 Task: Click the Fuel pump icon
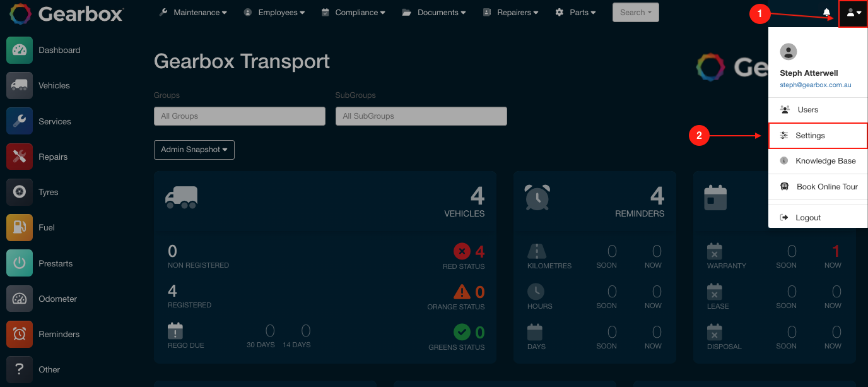click(x=20, y=227)
